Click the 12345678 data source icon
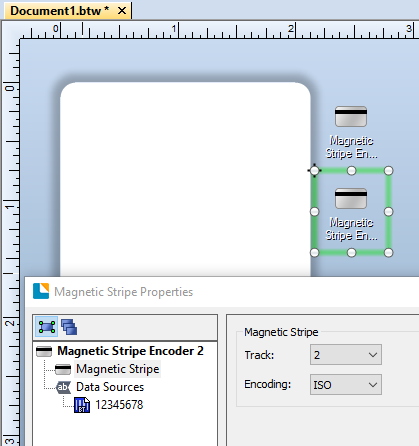This screenshot has height=446, width=419. click(x=82, y=405)
